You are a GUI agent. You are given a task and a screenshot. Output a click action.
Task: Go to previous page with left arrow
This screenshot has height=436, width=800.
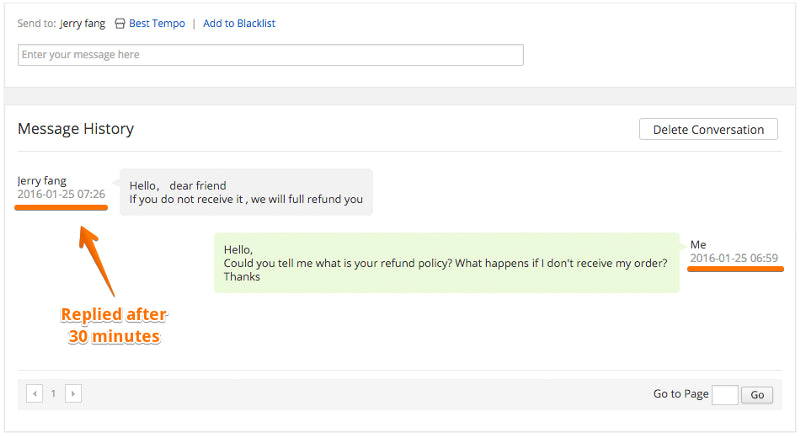(x=34, y=394)
